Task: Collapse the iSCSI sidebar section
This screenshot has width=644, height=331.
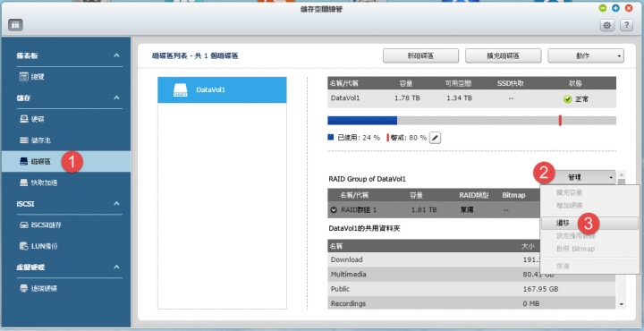Action: pyautogui.click(x=116, y=203)
